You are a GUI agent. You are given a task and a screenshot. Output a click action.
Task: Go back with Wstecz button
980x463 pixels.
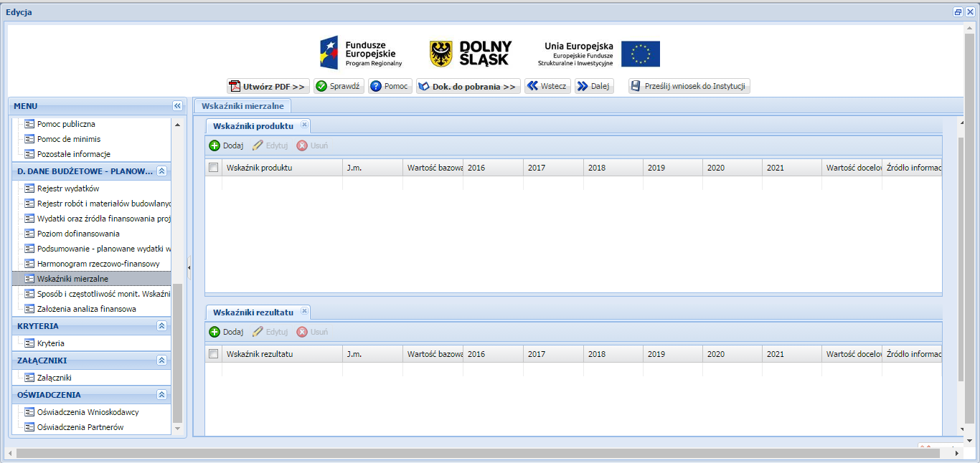click(x=547, y=86)
